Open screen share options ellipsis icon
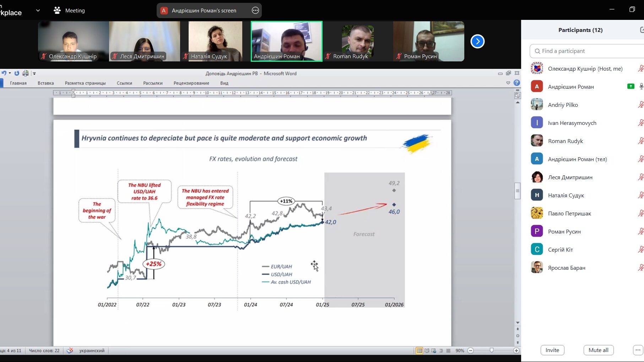 point(255,11)
